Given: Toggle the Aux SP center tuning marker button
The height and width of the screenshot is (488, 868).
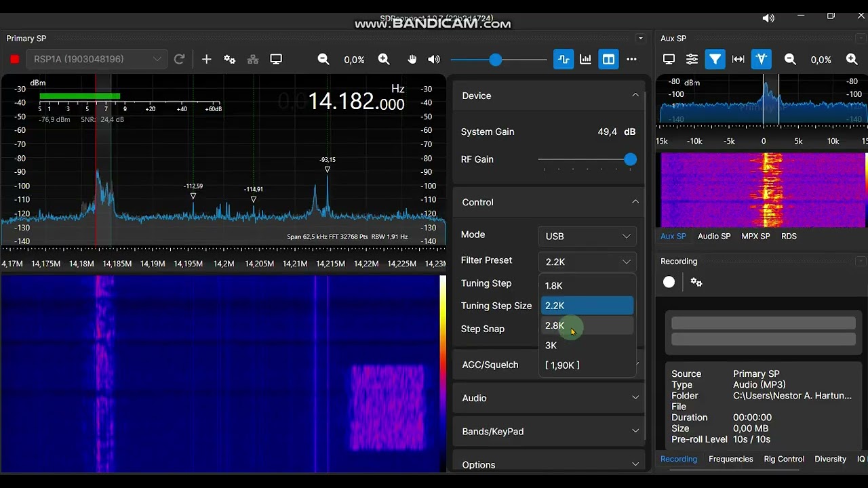Looking at the screenshot, I should coord(762,60).
